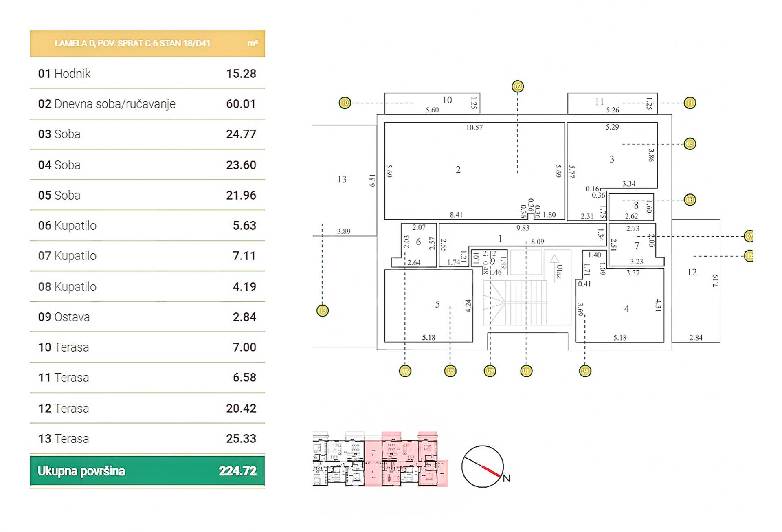Click the 8.41 dimension in the living room
The width and height of the screenshot is (782, 532).
tap(456, 215)
